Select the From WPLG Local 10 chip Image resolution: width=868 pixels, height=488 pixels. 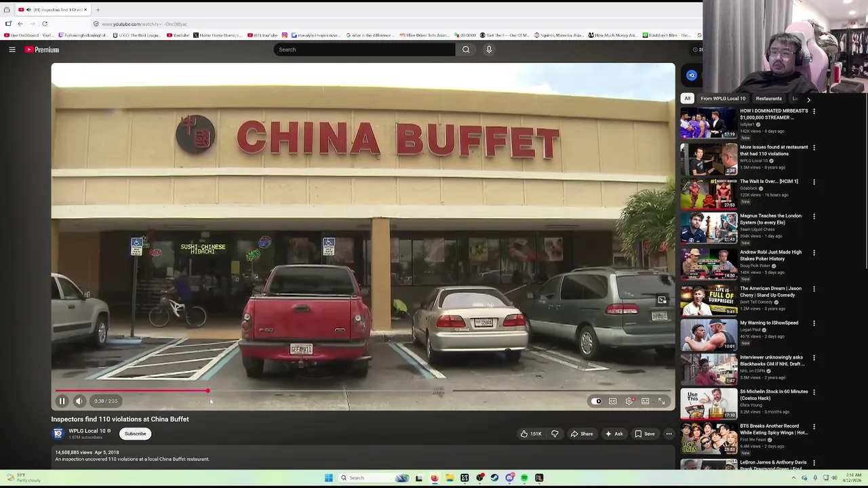(x=723, y=98)
